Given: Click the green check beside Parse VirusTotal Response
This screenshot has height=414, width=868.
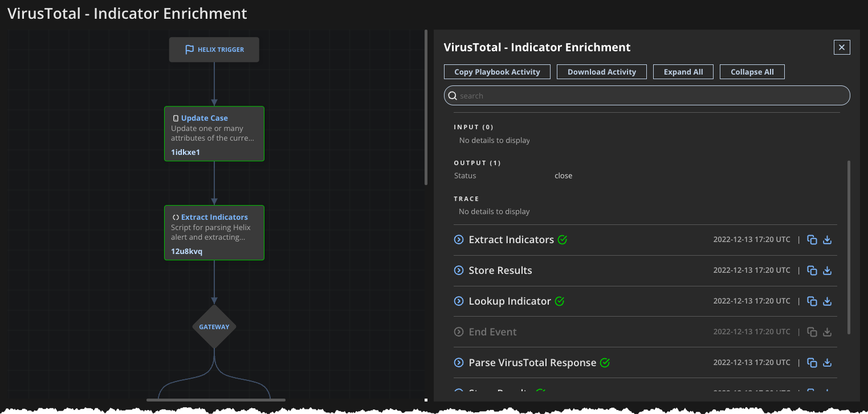Looking at the screenshot, I should pyautogui.click(x=605, y=363).
